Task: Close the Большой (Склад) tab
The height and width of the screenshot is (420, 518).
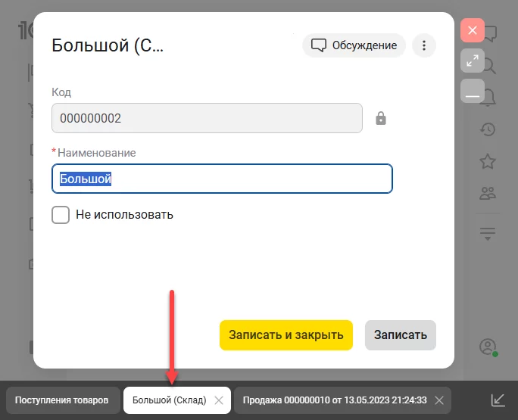Action: coord(219,400)
